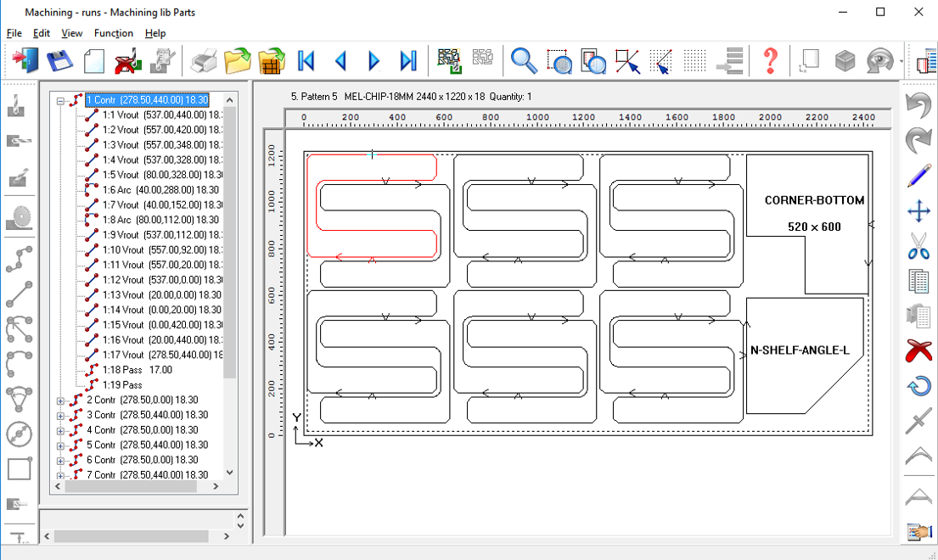This screenshot has width=938, height=560.
Task: Expand the 7 Contr tree node
Action: pos(60,476)
